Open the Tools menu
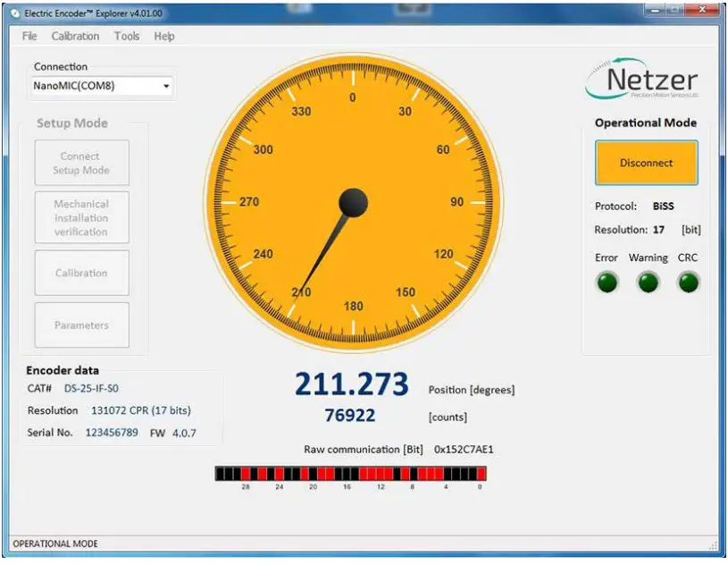Screen dimensions: 728x565 click(127, 36)
